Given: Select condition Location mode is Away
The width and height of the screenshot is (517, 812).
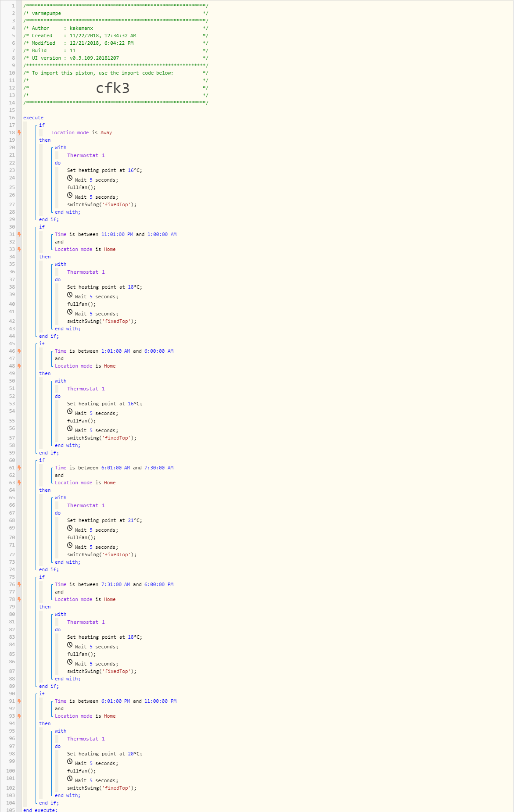Looking at the screenshot, I should tap(82, 132).
